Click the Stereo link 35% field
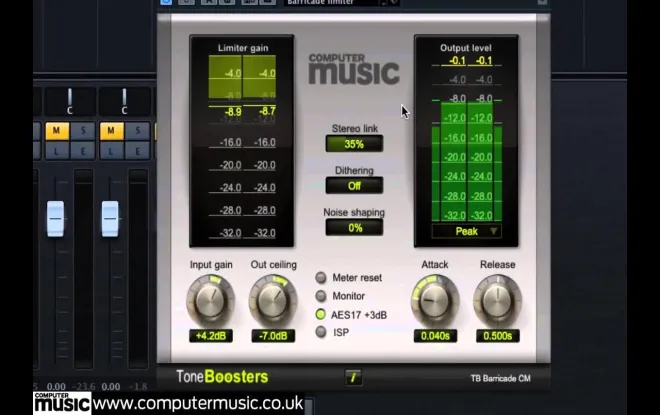660x415 pixels. (x=354, y=144)
